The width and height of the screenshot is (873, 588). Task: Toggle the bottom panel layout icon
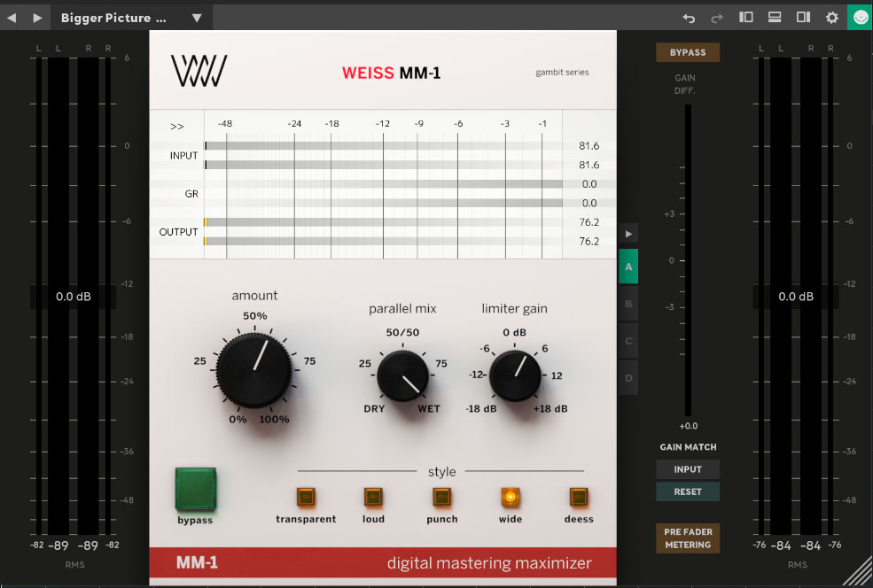click(775, 17)
